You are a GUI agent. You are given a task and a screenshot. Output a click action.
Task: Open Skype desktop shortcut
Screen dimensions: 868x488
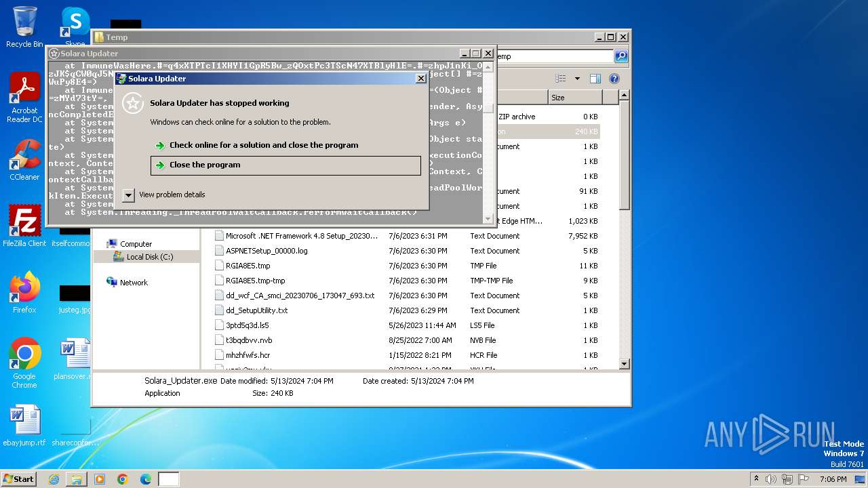tap(75, 24)
